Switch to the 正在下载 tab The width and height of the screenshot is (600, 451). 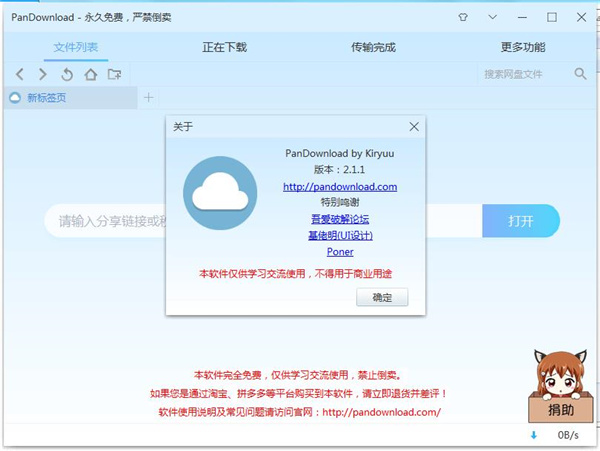click(x=224, y=47)
